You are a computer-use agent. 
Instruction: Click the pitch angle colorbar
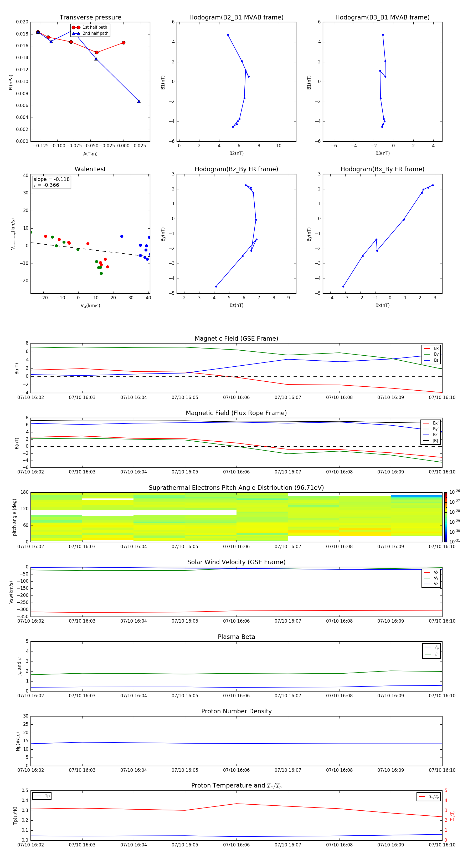446,517
